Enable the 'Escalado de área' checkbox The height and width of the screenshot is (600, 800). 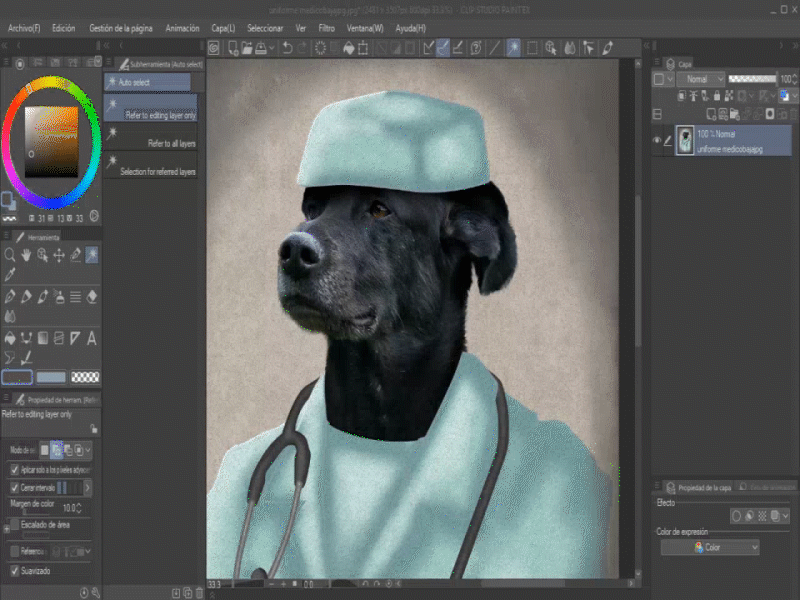click(15, 524)
